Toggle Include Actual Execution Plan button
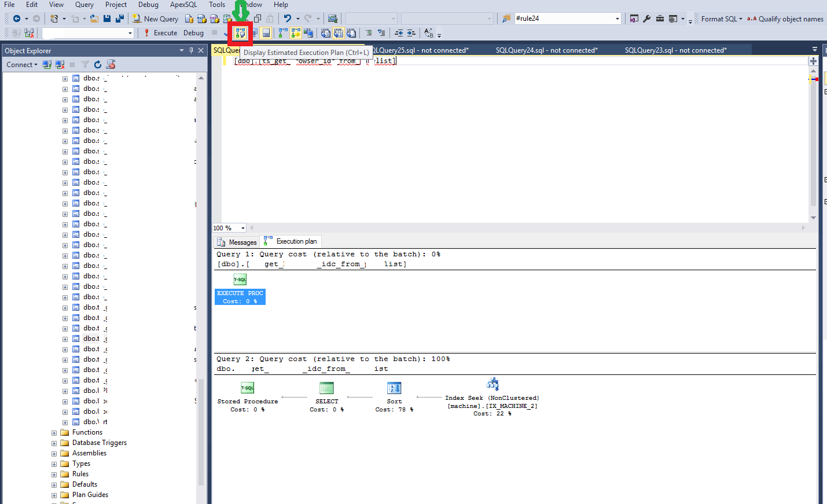This screenshot has width=827, height=504. 283,33
